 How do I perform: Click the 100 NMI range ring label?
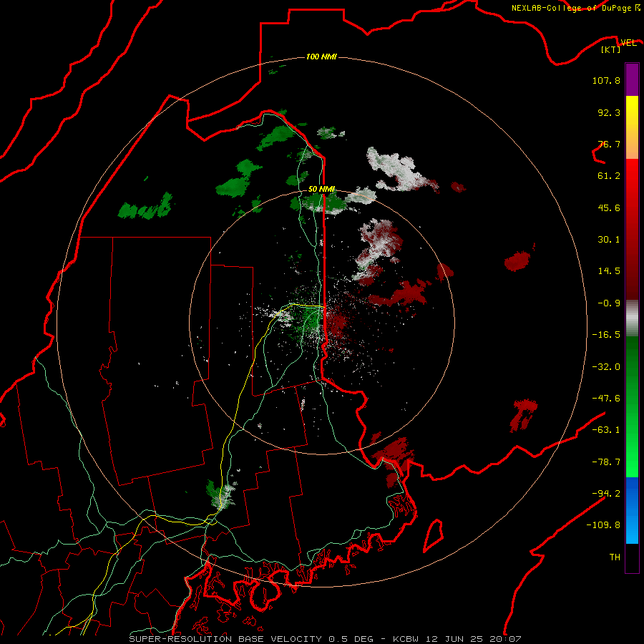321,57
